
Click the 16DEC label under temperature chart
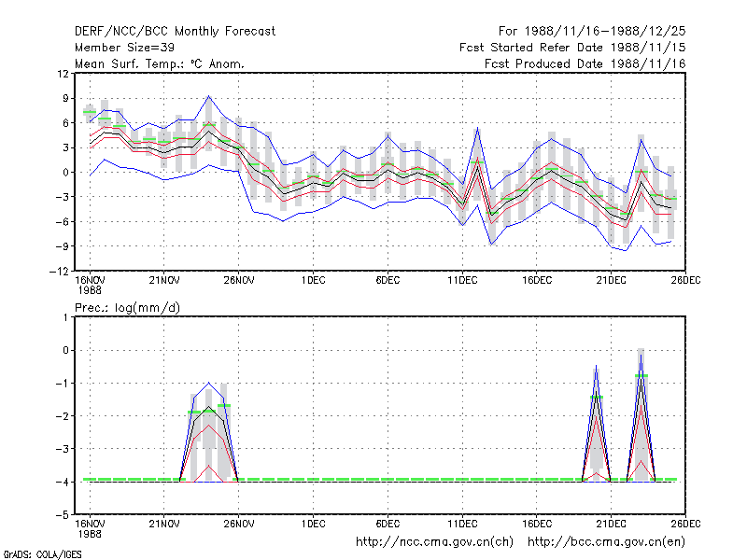click(x=536, y=281)
